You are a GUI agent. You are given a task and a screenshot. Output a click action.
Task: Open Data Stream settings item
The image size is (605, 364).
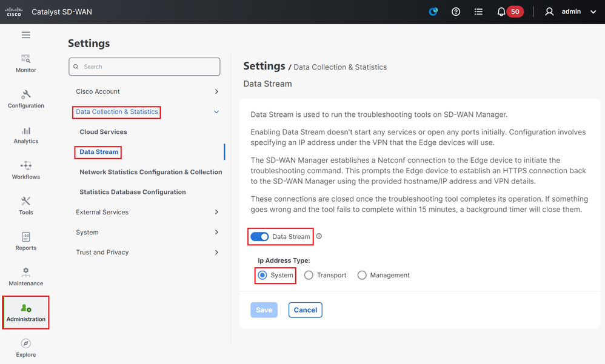tap(99, 152)
